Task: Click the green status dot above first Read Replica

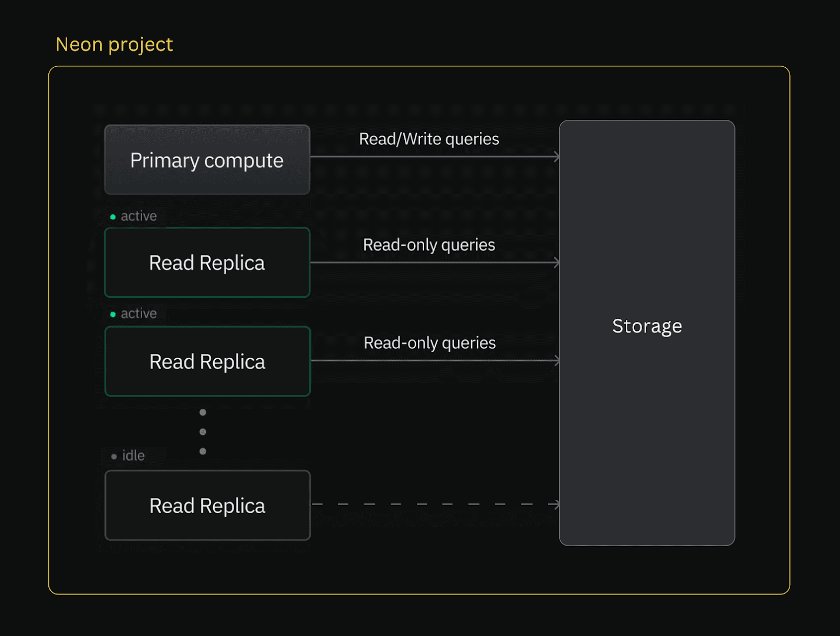Action: 112,215
